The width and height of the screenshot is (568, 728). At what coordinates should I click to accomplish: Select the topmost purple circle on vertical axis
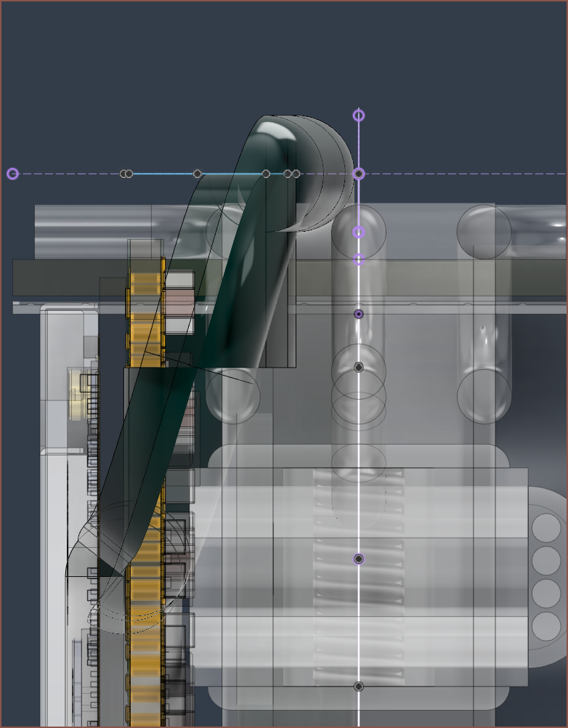click(359, 115)
